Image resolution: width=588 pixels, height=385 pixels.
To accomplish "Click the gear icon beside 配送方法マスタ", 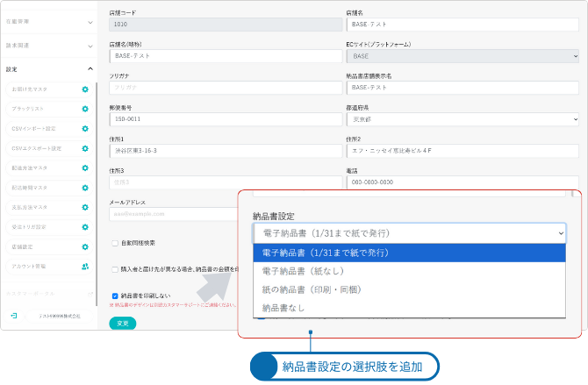I will point(85,168).
